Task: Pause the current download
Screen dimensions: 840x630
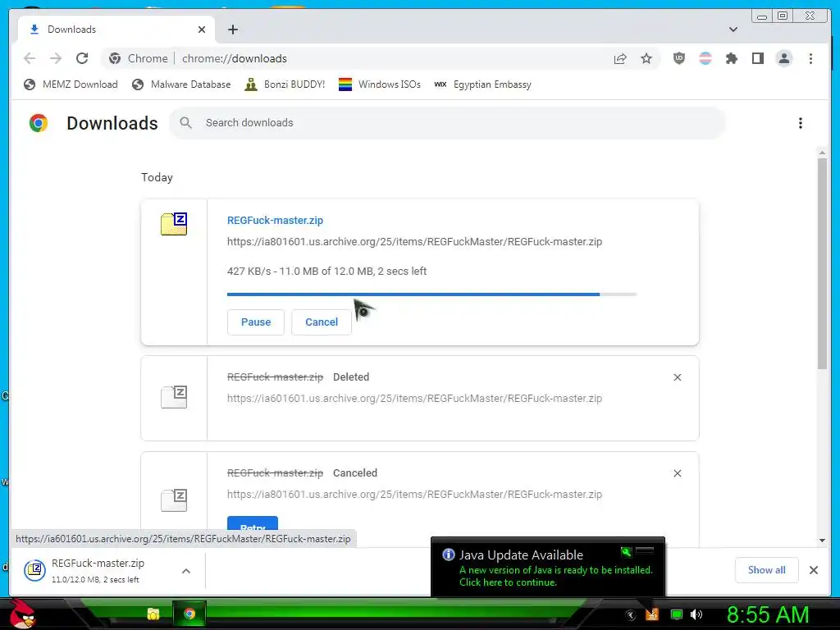Action: click(256, 322)
